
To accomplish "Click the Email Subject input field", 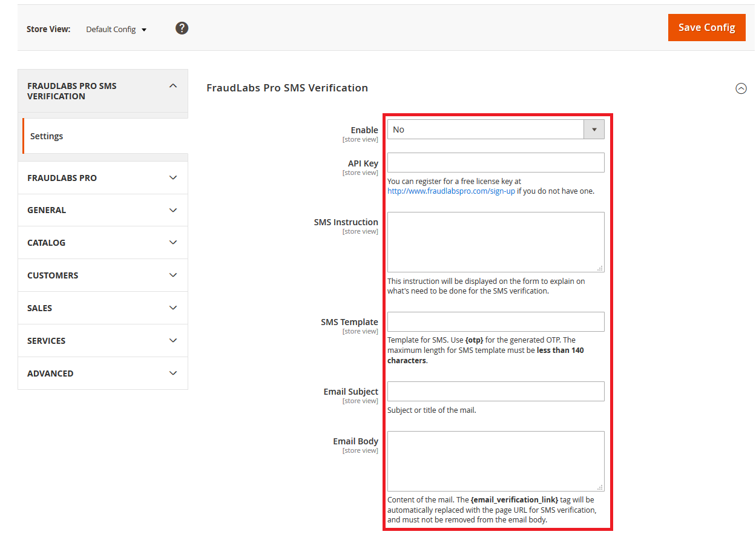I will tap(496, 391).
